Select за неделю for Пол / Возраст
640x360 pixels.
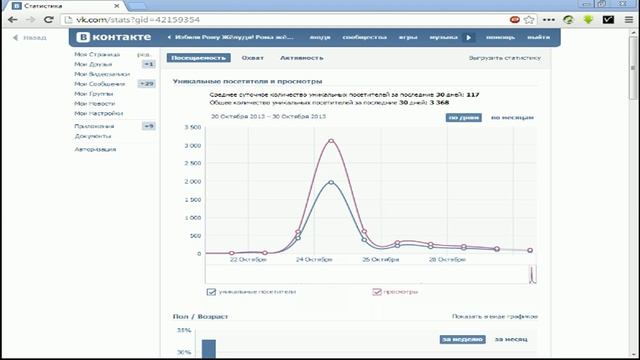[462, 339]
